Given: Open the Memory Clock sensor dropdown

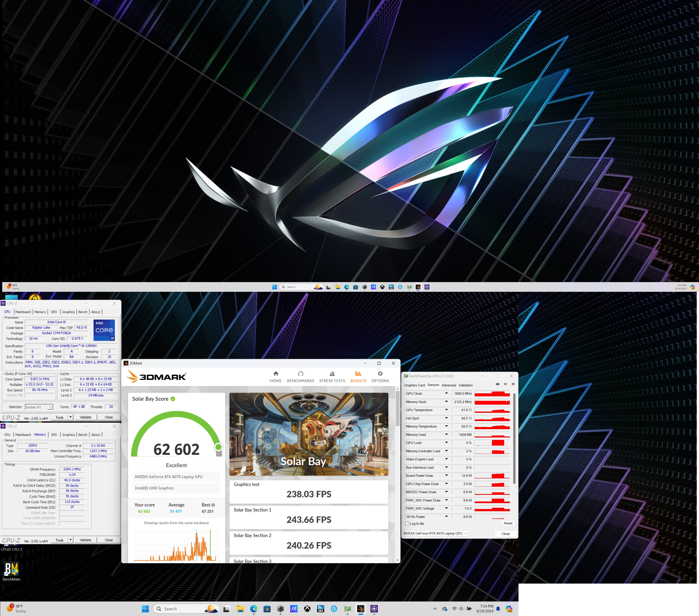Looking at the screenshot, I should 446,402.
